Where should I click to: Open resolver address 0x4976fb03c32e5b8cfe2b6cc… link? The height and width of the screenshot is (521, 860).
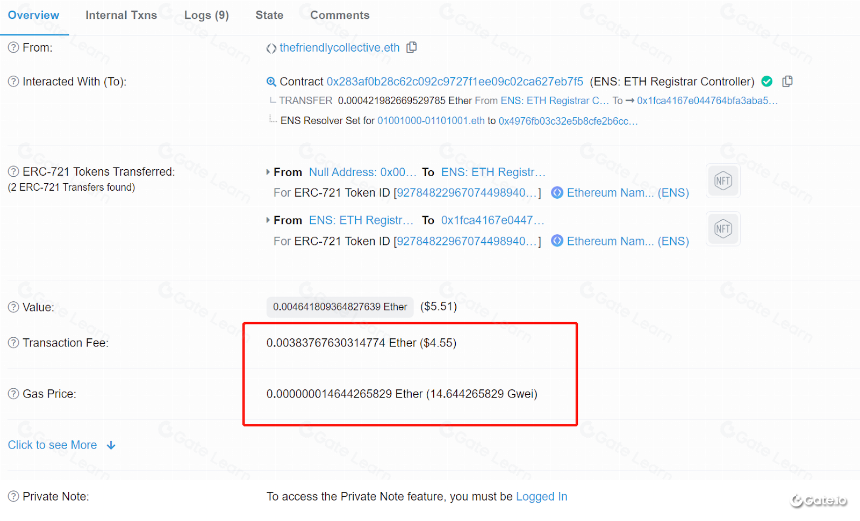click(x=568, y=121)
